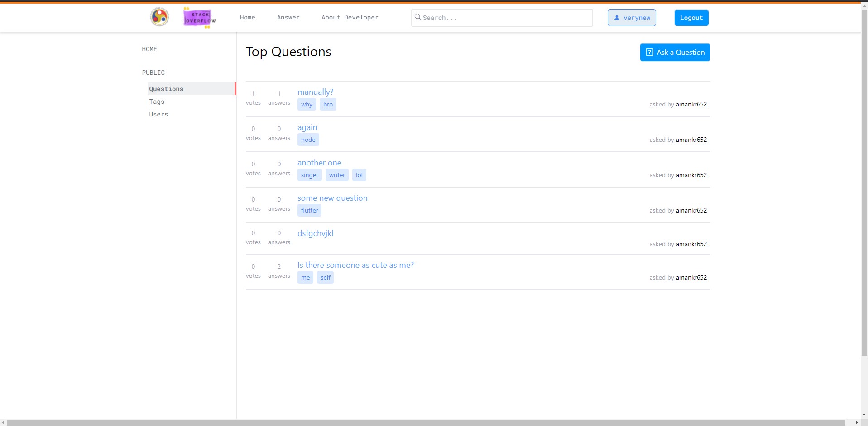This screenshot has width=868, height=426.
Task: Open the Answer navigation item
Action: [288, 17]
